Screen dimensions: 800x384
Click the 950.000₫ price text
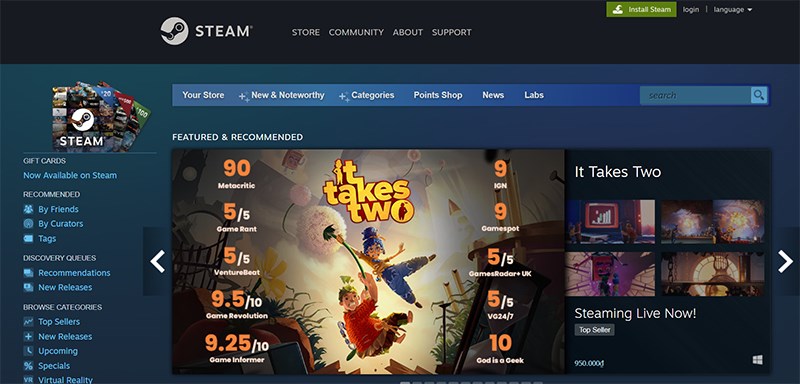[x=589, y=364]
